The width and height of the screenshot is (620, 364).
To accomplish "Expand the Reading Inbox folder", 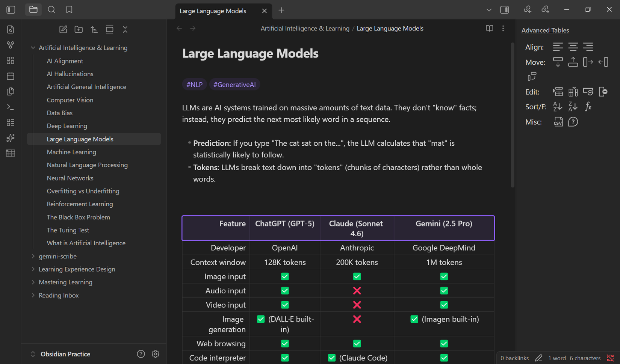I will [33, 295].
